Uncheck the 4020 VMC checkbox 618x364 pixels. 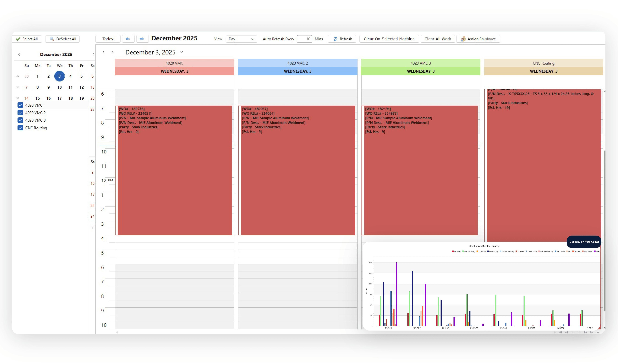20,105
